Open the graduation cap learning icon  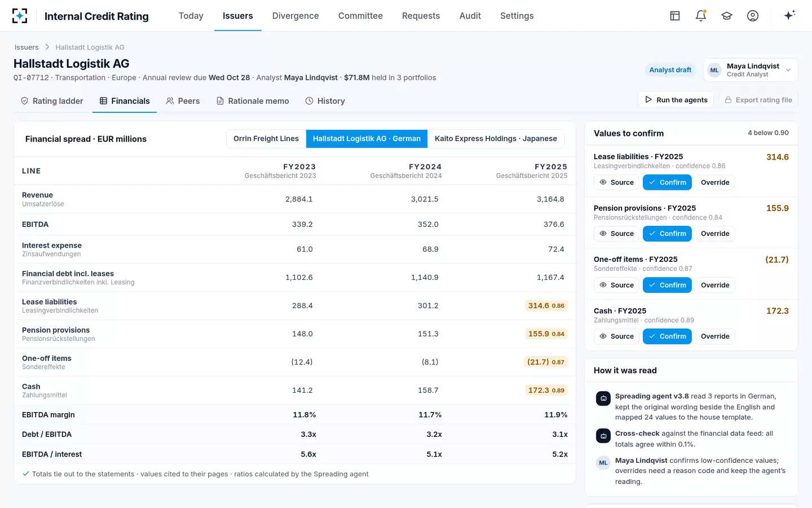pyautogui.click(x=727, y=16)
